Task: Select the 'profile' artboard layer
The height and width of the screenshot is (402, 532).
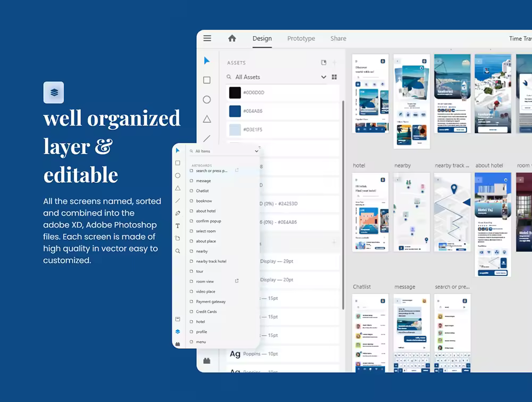Action: 201,332
